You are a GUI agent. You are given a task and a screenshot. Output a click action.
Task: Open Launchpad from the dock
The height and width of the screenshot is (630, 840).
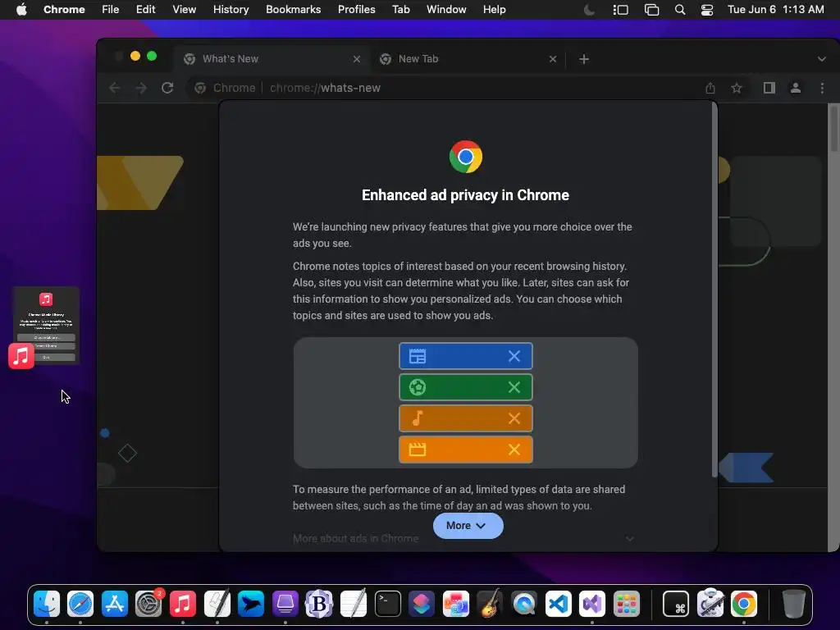(626, 604)
